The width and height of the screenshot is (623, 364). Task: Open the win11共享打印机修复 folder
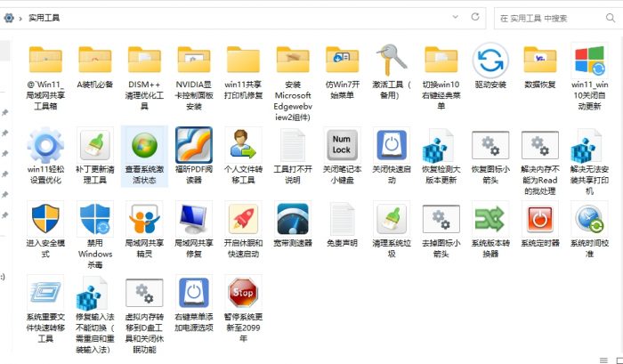tap(243, 60)
